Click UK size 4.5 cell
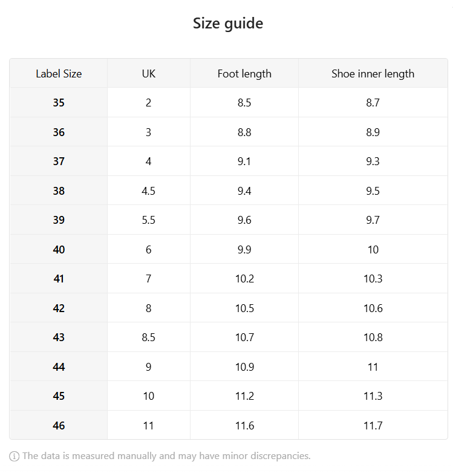The image size is (453, 476). click(148, 191)
